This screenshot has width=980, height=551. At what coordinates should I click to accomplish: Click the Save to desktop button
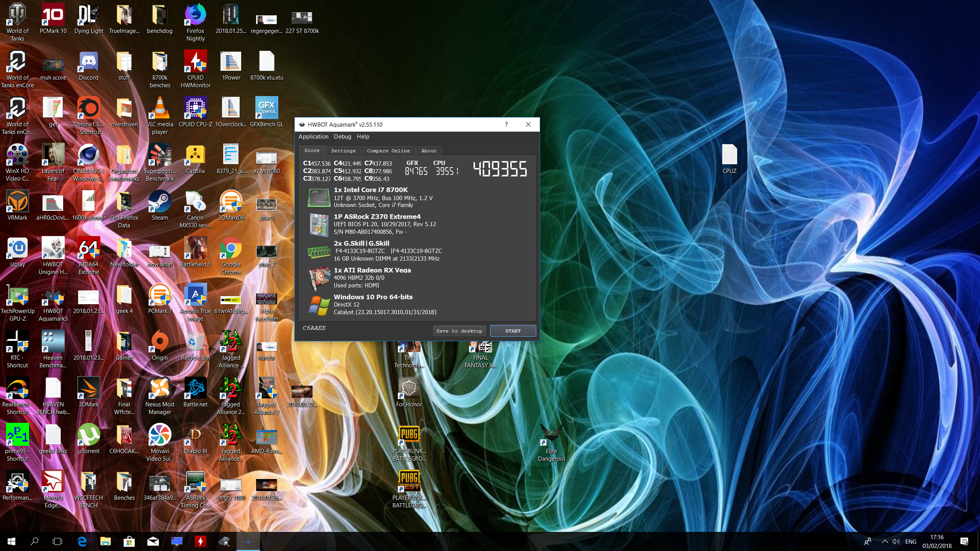[459, 331]
